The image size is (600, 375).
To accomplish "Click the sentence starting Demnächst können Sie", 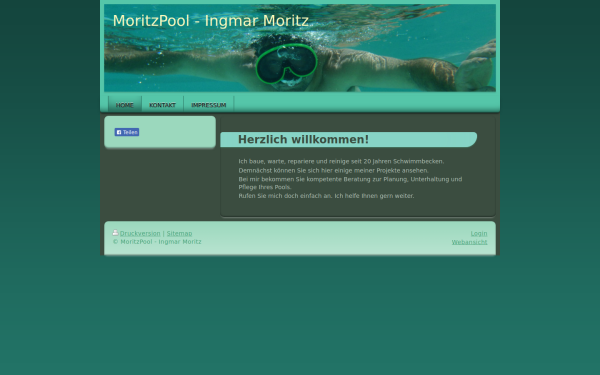I will click(333, 170).
